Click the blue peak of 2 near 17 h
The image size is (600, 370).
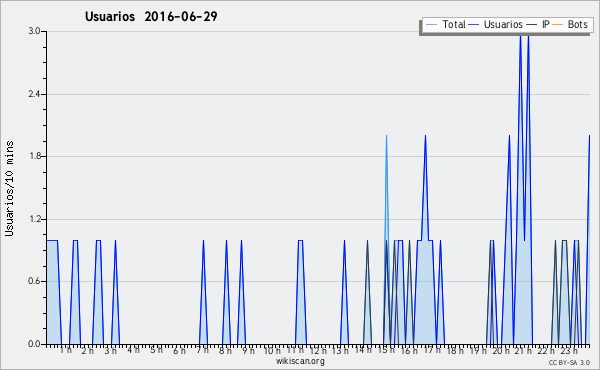pyautogui.click(x=425, y=136)
